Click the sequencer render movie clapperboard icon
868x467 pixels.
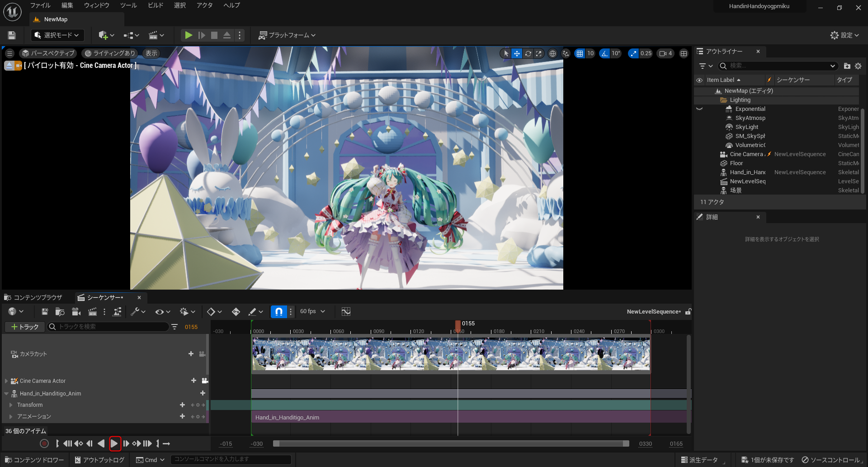click(x=92, y=312)
